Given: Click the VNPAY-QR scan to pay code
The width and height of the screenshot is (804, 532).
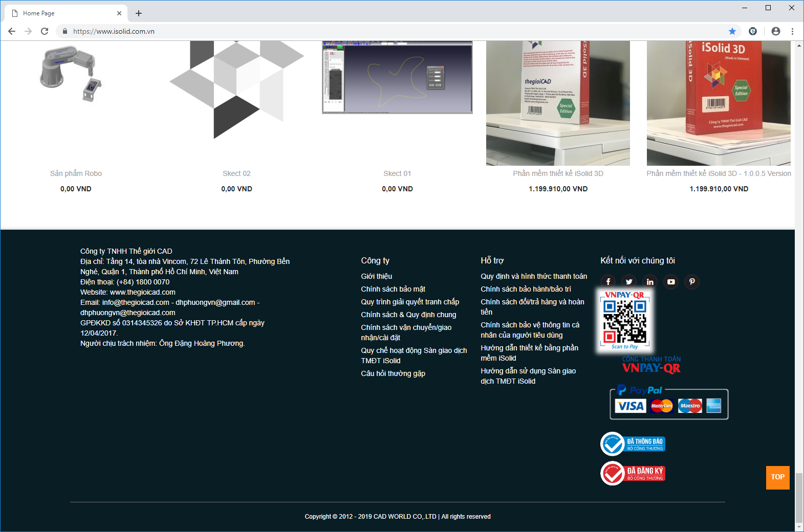Looking at the screenshot, I should [x=624, y=321].
